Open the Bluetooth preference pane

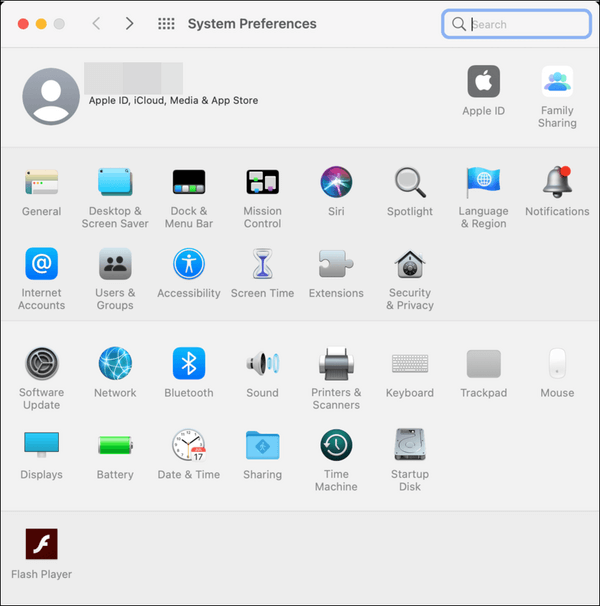(189, 364)
